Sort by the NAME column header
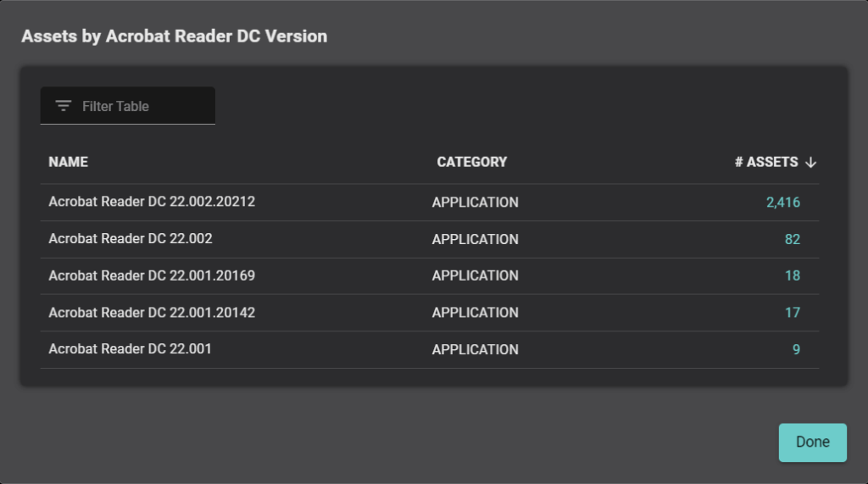 pyautogui.click(x=68, y=162)
